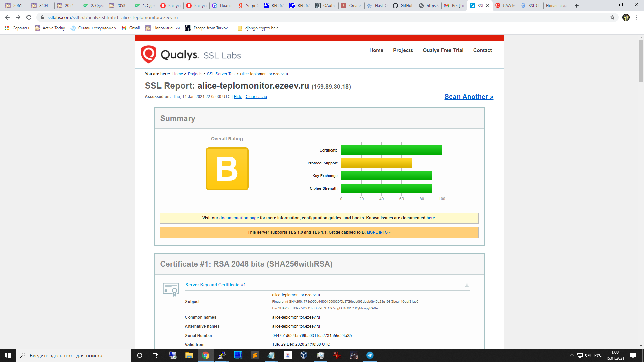
Task: Switch to the OAuth tab
Action: [x=326, y=6]
